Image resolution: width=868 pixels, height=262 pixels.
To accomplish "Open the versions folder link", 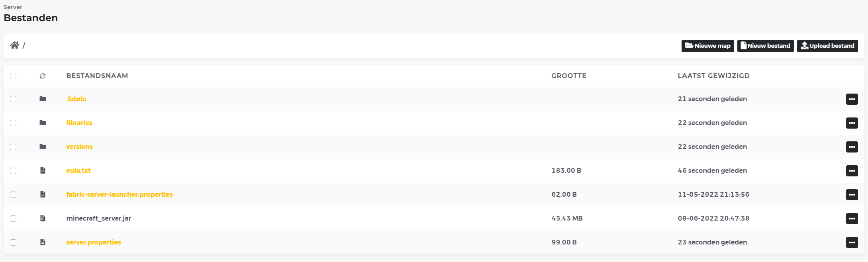I will click(x=79, y=147).
